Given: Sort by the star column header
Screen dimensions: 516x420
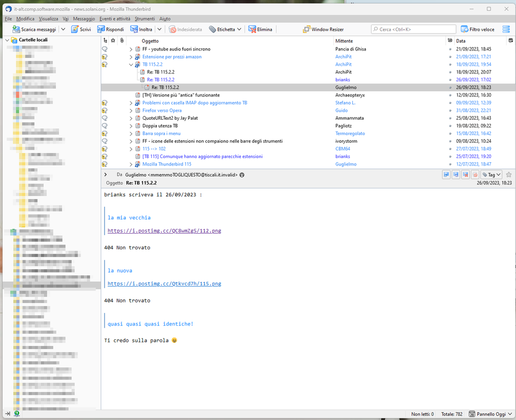Looking at the screenshot, I should (113, 40).
